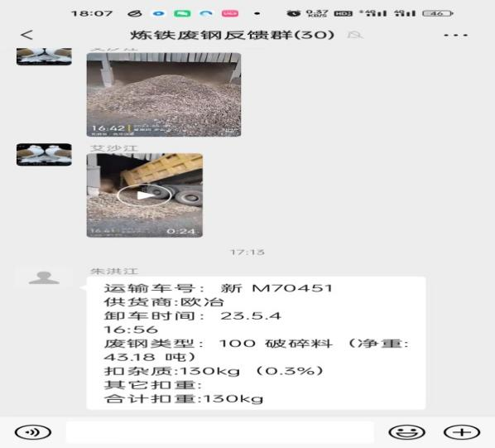The image size is (495, 448).
Task: Tap the group title 炼铁废钢反馈群(30)
Action: pyautogui.click(x=233, y=35)
